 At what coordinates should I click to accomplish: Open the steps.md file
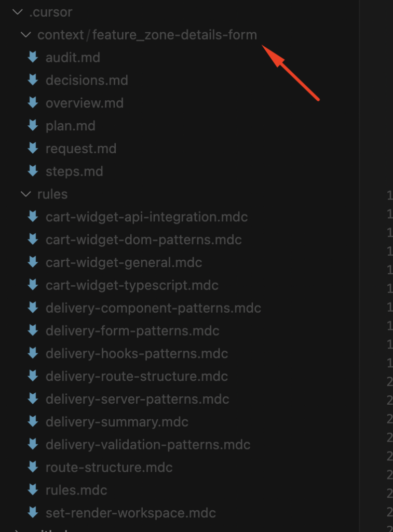tap(74, 171)
